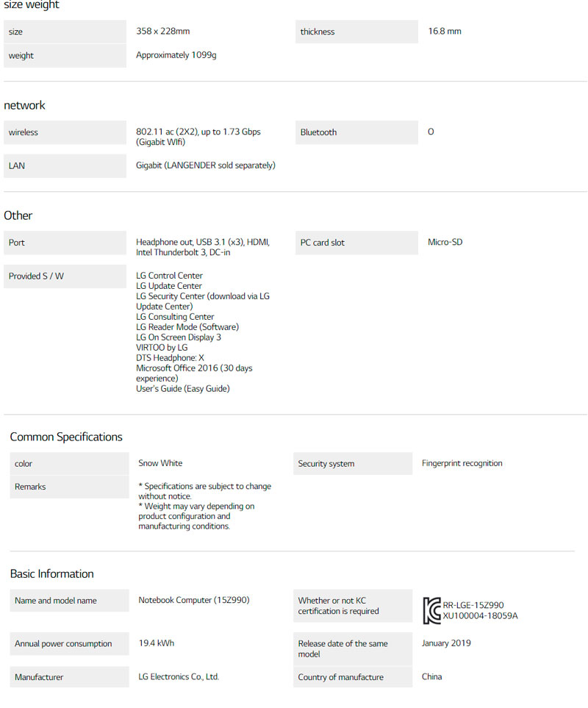Select the 'wireless' label cell
Viewport: 588px width, 708px height.
pos(65,132)
